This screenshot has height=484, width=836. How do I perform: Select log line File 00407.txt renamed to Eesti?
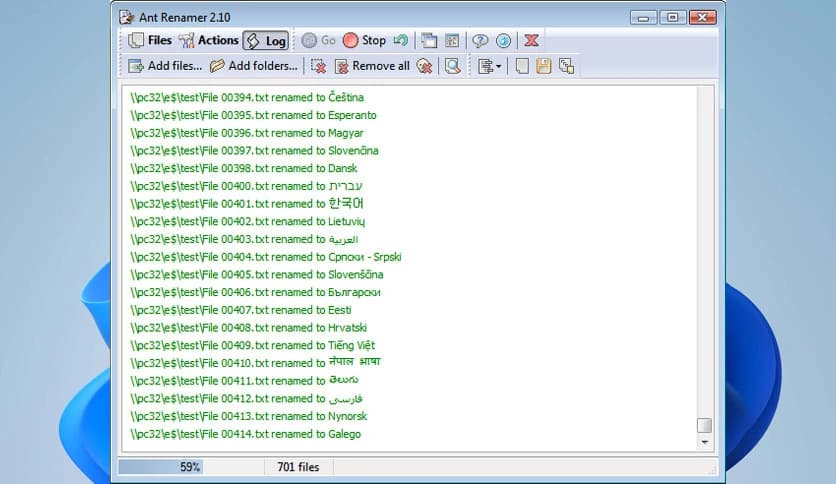tap(241, 310)
